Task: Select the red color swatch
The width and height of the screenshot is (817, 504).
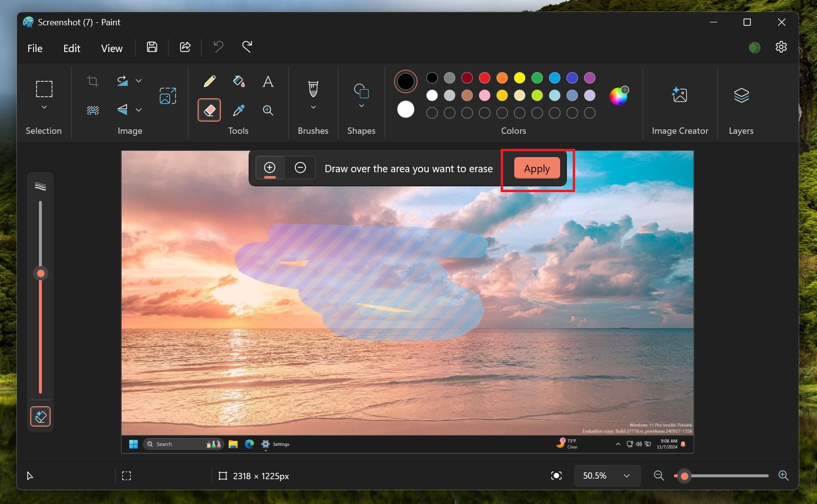Action: 484,78
